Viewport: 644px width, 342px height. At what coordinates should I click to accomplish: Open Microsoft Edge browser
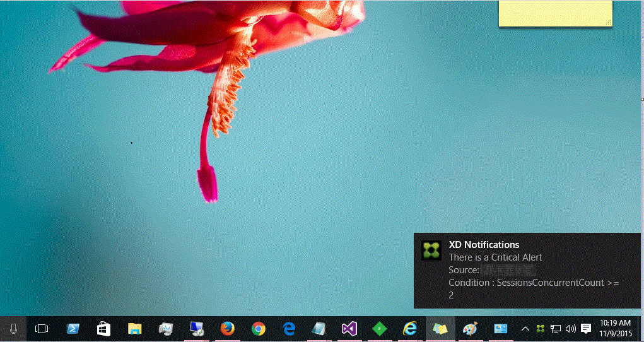coord(289,329)
